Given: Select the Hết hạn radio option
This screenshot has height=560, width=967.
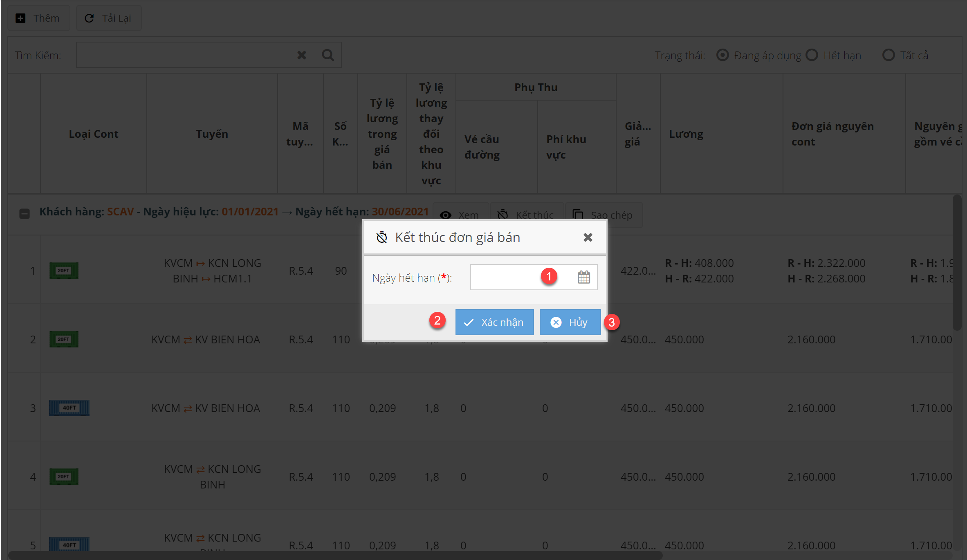Looking at the screenshot, I should (x=812, y=55).
